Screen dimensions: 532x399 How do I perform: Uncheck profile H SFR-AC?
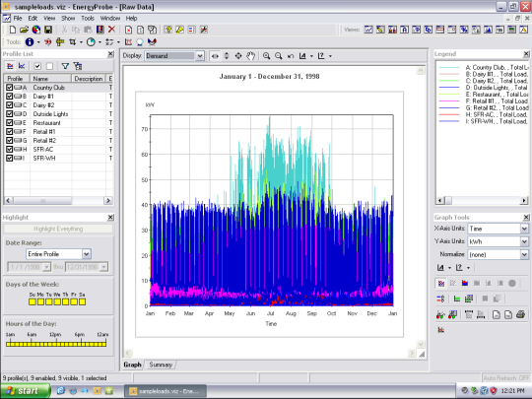pyautogui.click(x=9, y=149)
